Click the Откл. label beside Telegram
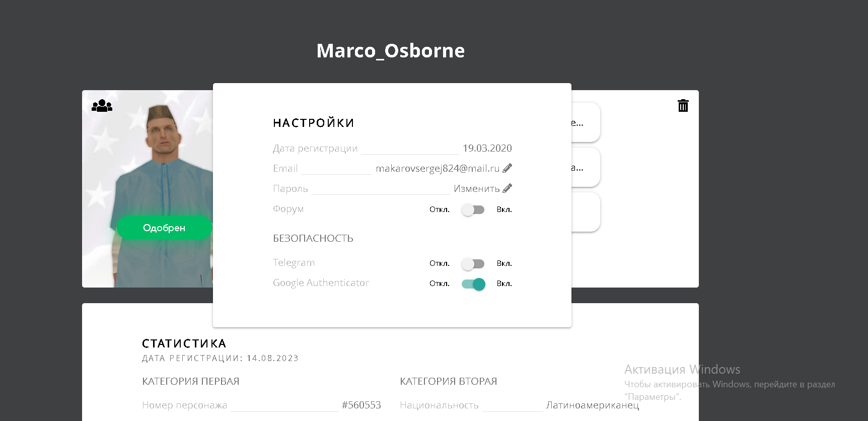 click(x=440, y=263)
